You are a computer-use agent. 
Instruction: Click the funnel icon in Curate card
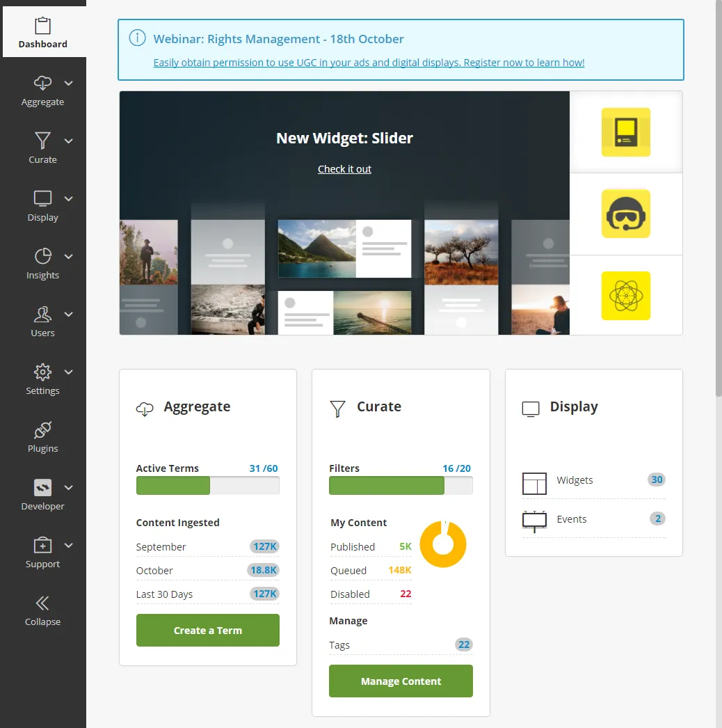point(338,409)
